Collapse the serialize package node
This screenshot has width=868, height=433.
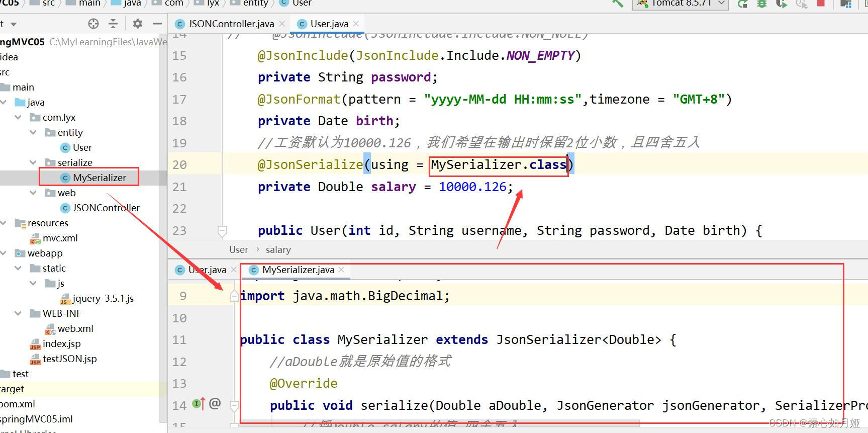33,162
